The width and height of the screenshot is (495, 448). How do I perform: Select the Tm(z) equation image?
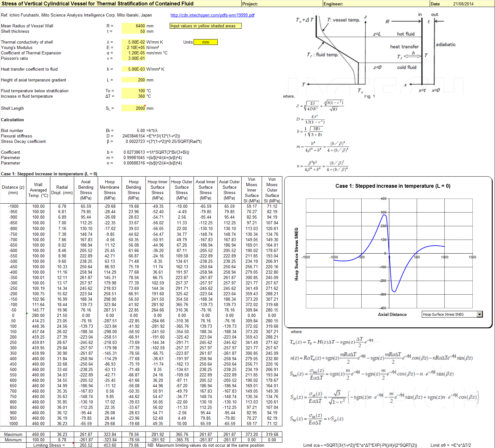[x=331, y=342]
